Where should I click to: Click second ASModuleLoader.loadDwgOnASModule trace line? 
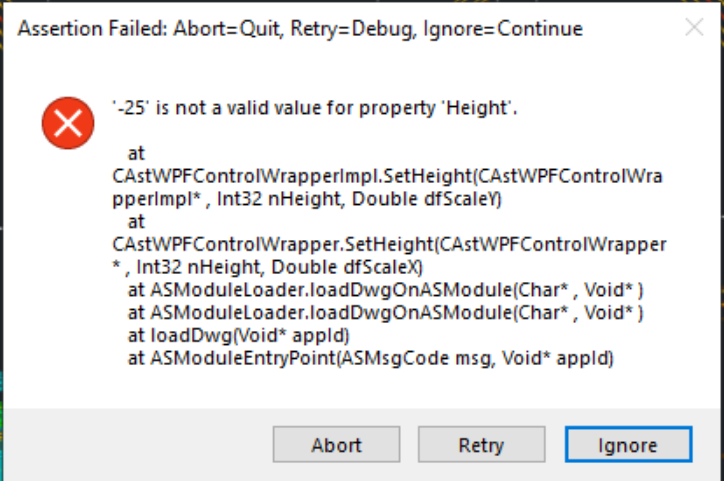385,313
